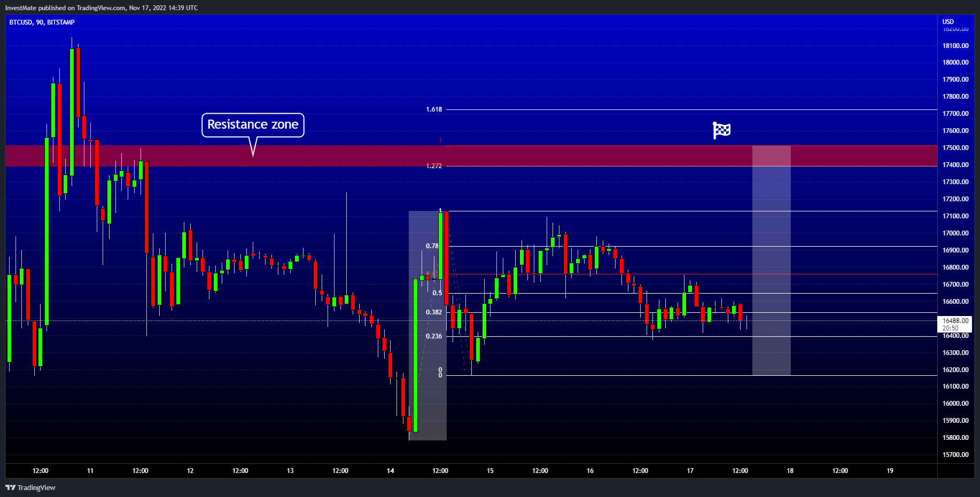The width and height of the screenshot is (980, 497).
Task: Click the date 14 on time axis
Action: pos(391,471)
